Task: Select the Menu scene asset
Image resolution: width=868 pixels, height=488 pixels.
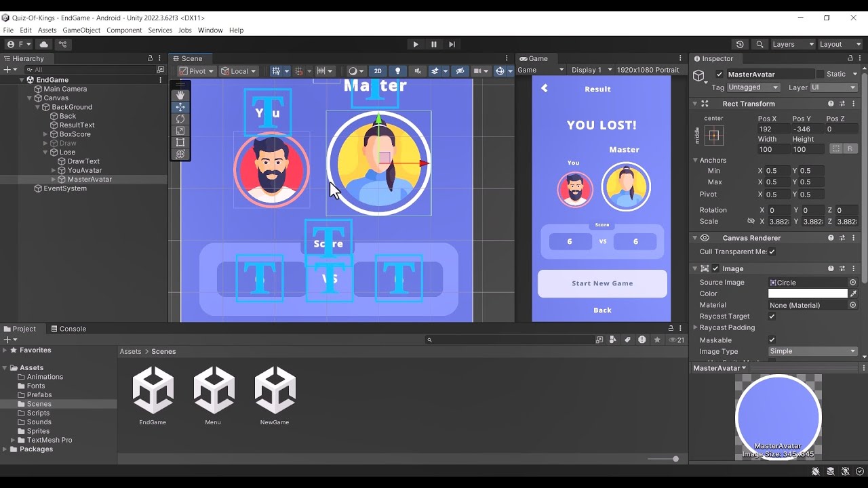Action: pos(214,395)
